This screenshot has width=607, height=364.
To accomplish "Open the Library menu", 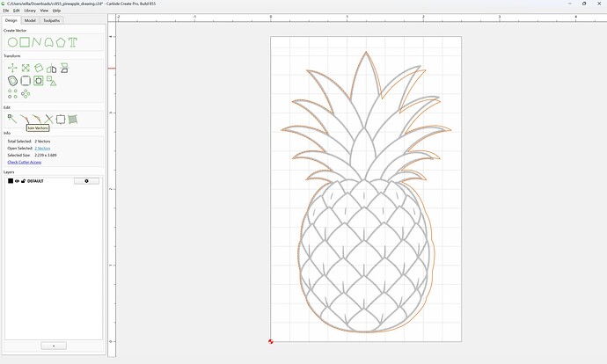I will [30, 11].
